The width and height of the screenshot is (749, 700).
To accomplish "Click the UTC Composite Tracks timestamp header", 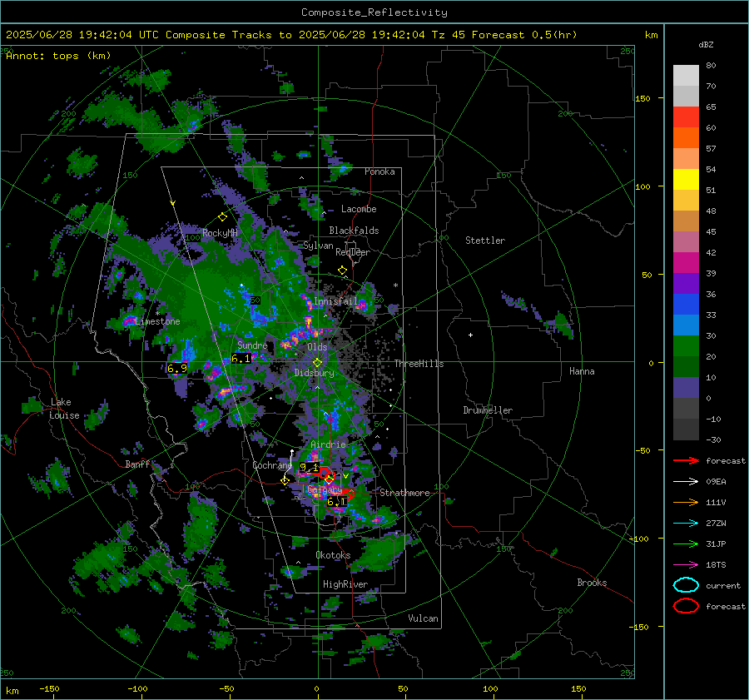I will click(x=291, y=35).
